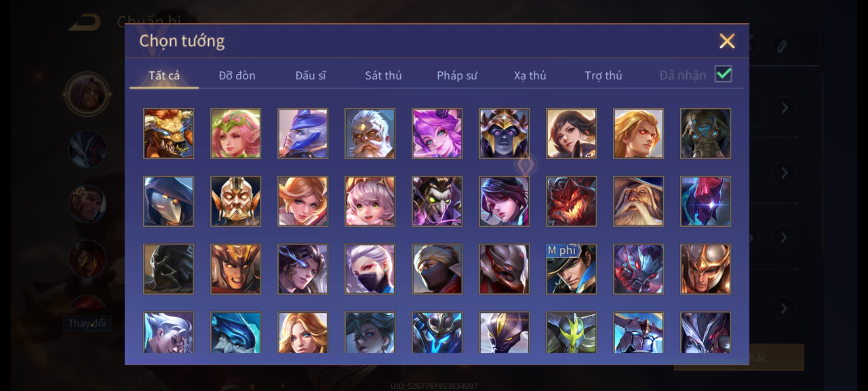This screenshot has height=391, width=868.
Task: Close the 'Chọn tướng' dialog
Action: [x=727, y=41]
